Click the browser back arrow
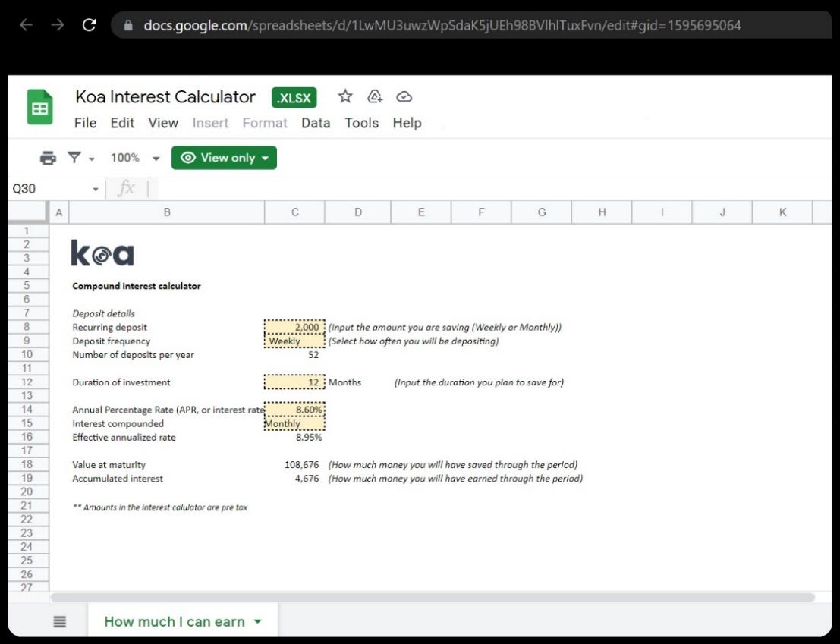Viewport: 840px width, 644px height. click(x=27, y=24)
